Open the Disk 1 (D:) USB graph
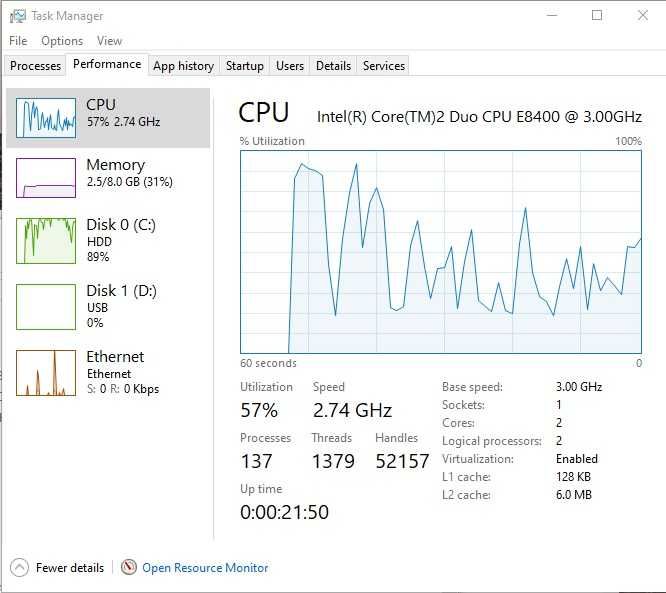The height and width of the screenshot is (593, 666). [x=46, y=306]
